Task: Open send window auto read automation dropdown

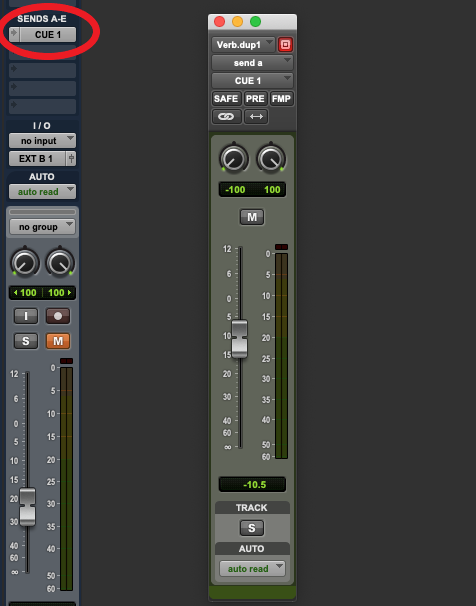Action: (252, 569)
